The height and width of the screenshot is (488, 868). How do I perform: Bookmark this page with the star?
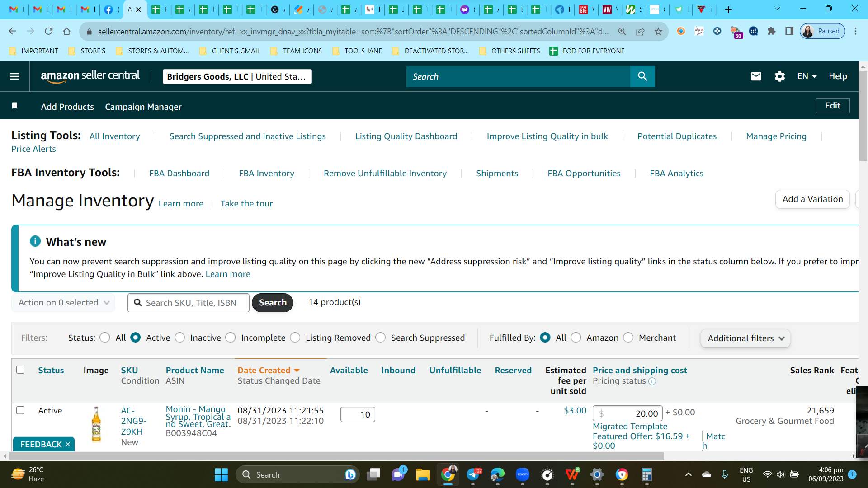(x=658, y=31)
